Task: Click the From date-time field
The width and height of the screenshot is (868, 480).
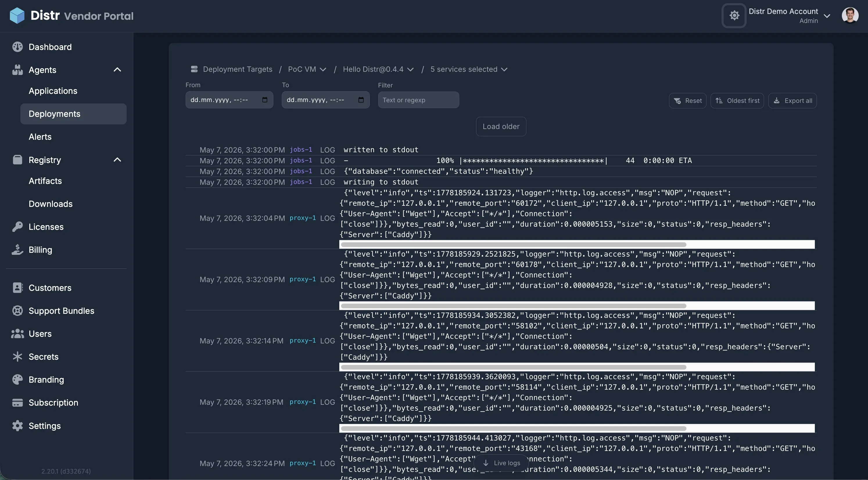Action: [229, 100]
